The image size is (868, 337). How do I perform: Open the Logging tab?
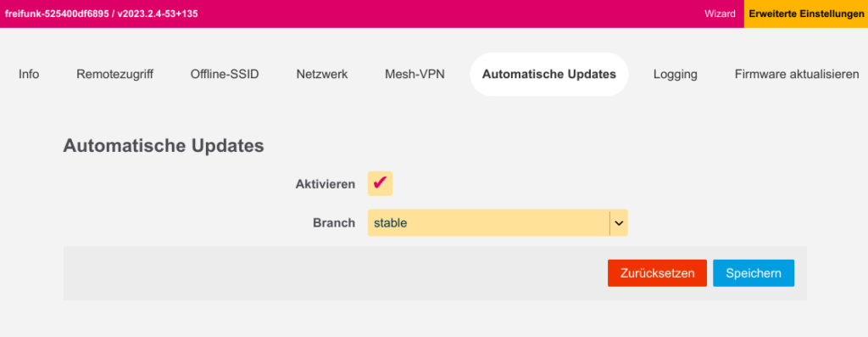tap(675, 74)
